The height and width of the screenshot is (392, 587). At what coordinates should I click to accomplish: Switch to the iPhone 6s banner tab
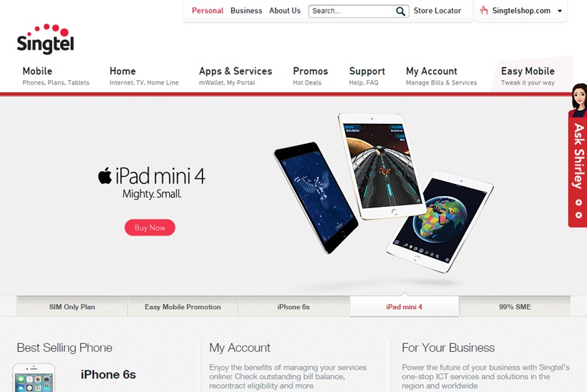(293, 307)
